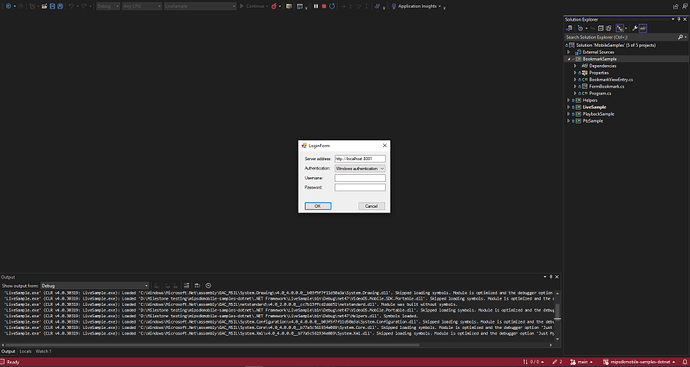Expand the Dependencies node
The height and width of the screenshot is (367, 690).
575,66
